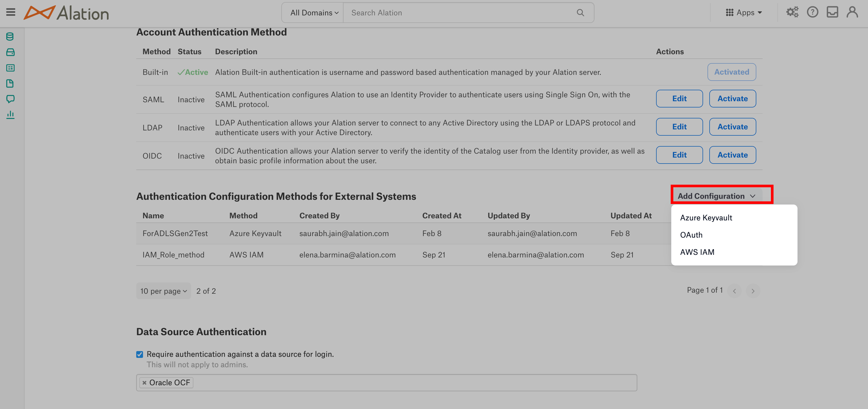Edit the LDAP authentication method
Image resolution: width=868 pixels, height=409 pixels.
pyautogui.click(x=679, y=127)
